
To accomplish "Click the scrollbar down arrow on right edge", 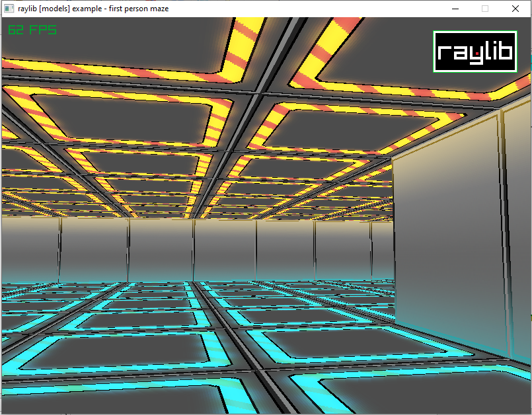I will pos(527,409).
